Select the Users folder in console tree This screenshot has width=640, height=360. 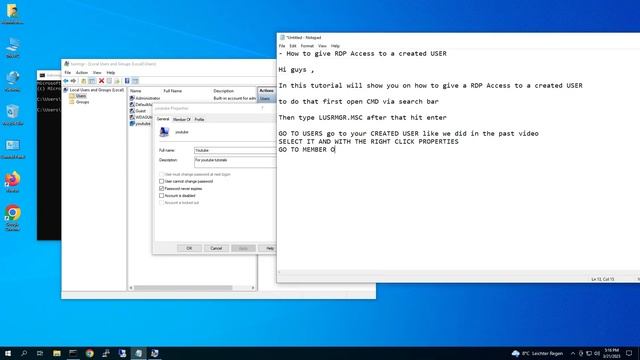78,96
